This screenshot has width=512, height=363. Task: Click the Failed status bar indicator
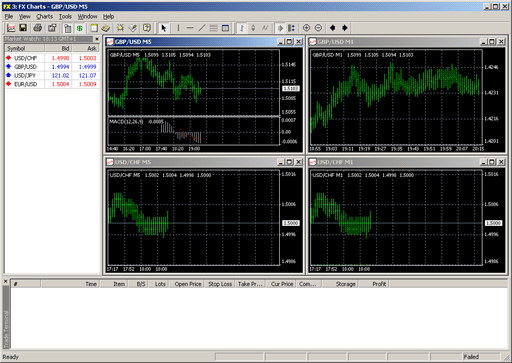pyautogui.click(x=482, y=357)
